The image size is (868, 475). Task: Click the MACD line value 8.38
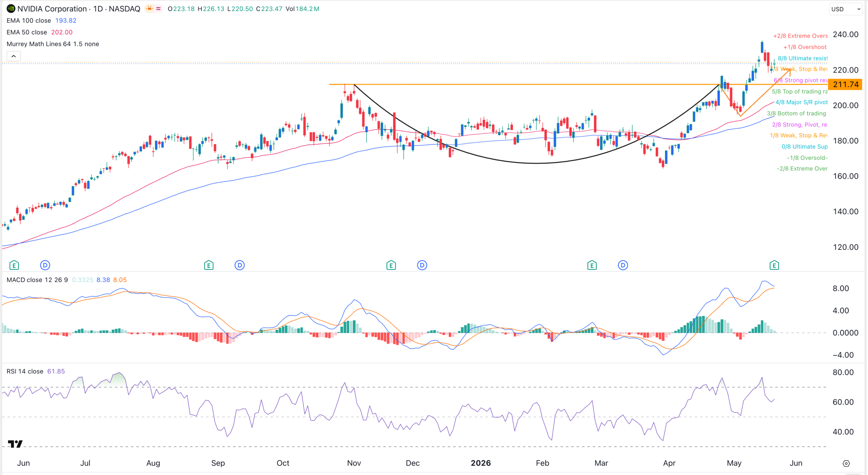click(103, 280)
